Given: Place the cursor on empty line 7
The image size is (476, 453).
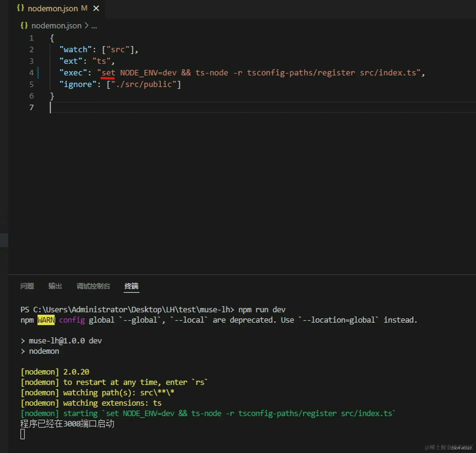Looking at the screenshot, I should pyautogui.click(x=262, y=108).
